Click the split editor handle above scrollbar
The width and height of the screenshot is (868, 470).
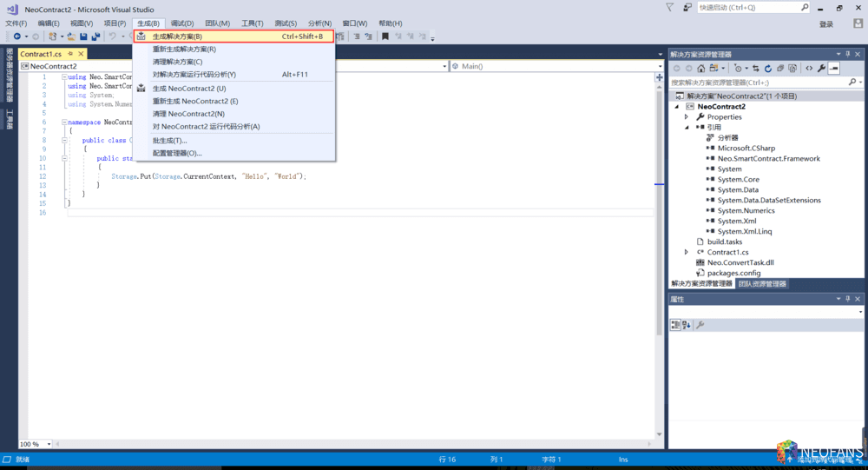point(660,77)
